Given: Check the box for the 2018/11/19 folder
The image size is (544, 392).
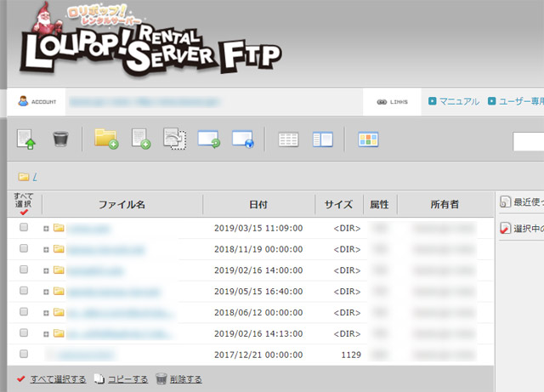Looking at the screenshot, I should coord(24,249).
